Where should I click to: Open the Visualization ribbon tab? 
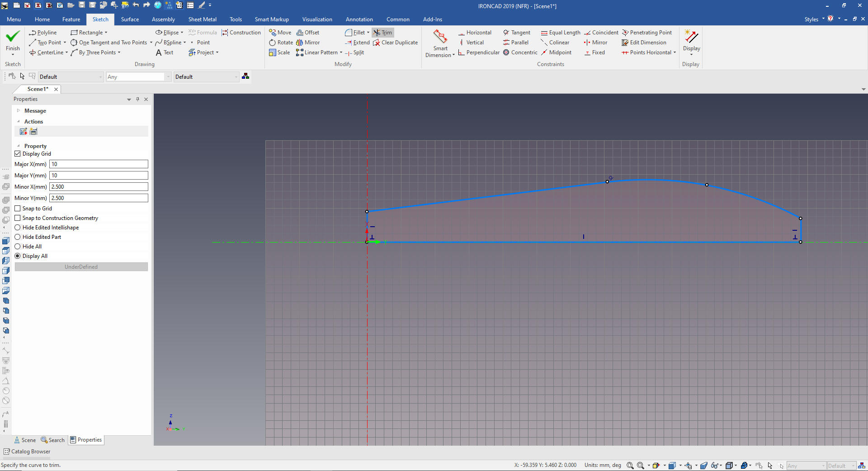click(x=317, y=19)
